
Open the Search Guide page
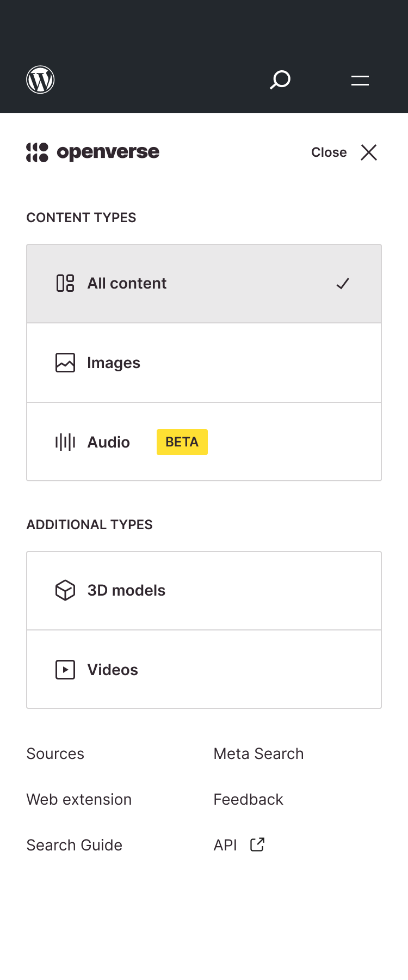[74, 845]
